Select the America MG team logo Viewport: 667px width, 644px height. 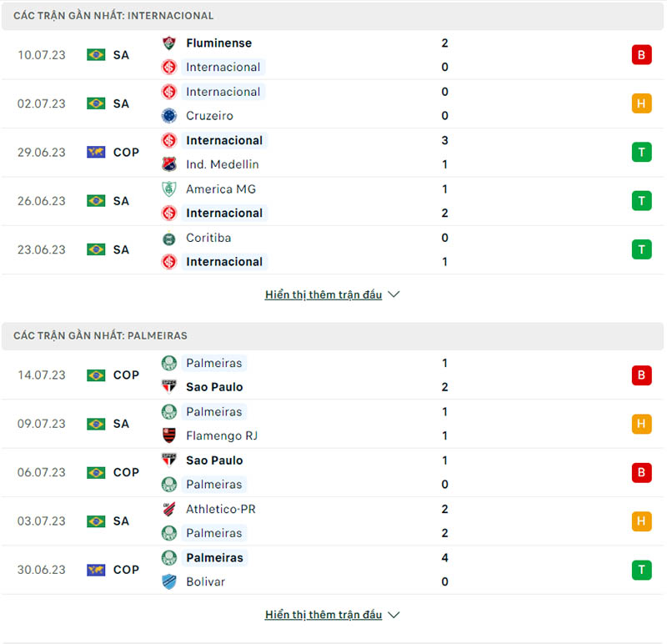(x=169, y=189)
